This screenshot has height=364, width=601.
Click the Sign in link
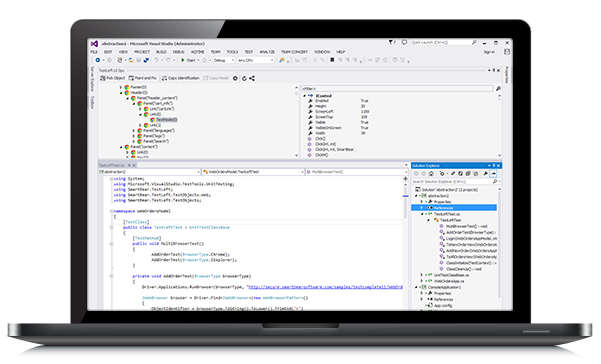pos(489,52)
